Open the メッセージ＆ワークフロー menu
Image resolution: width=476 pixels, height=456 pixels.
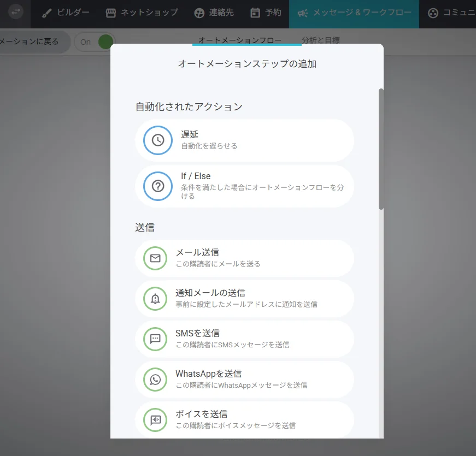(x=354, y=14)
